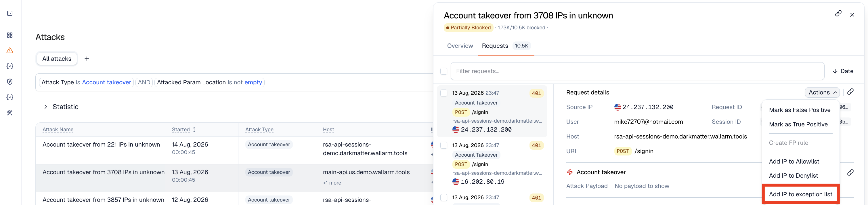This screenshot has height=205, width=868.
Task: Open attack from 3857 IPs row
Action: (x=103, y=200)
